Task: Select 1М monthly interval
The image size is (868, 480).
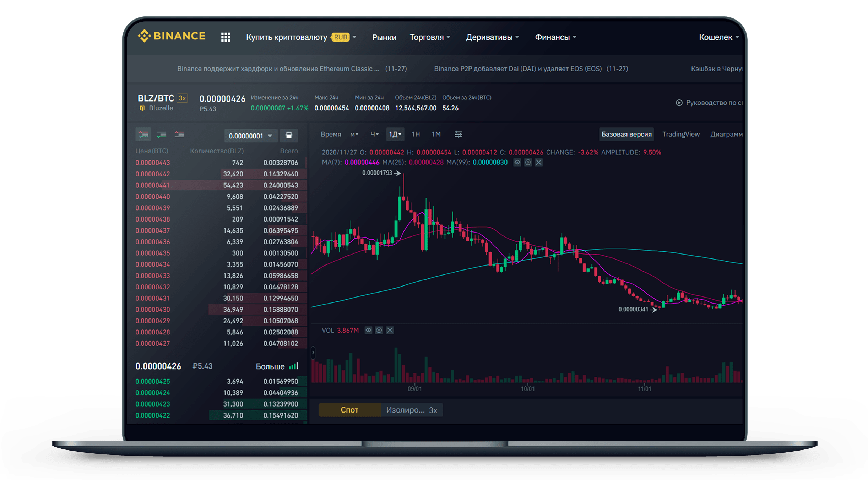Action: coord(436,134)
